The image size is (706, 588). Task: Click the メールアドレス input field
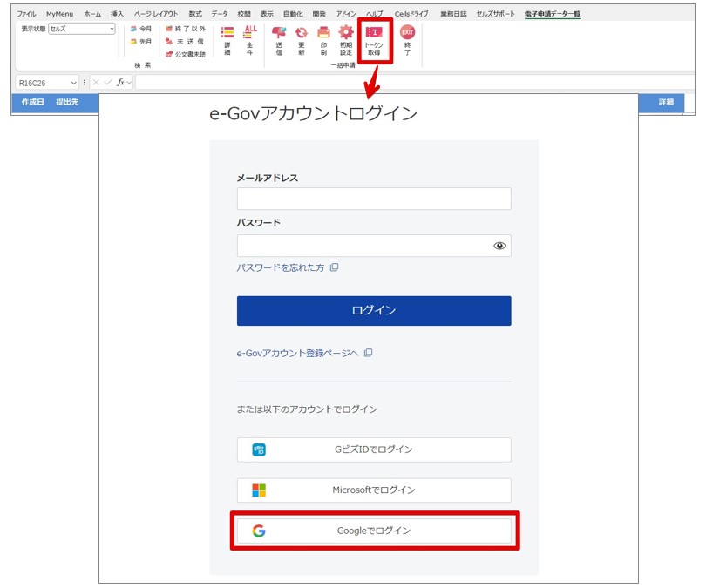coord(374,199)
